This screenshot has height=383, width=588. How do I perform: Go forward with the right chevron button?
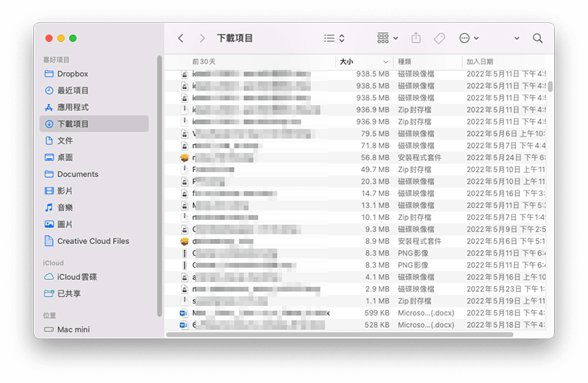click(202, 38)
